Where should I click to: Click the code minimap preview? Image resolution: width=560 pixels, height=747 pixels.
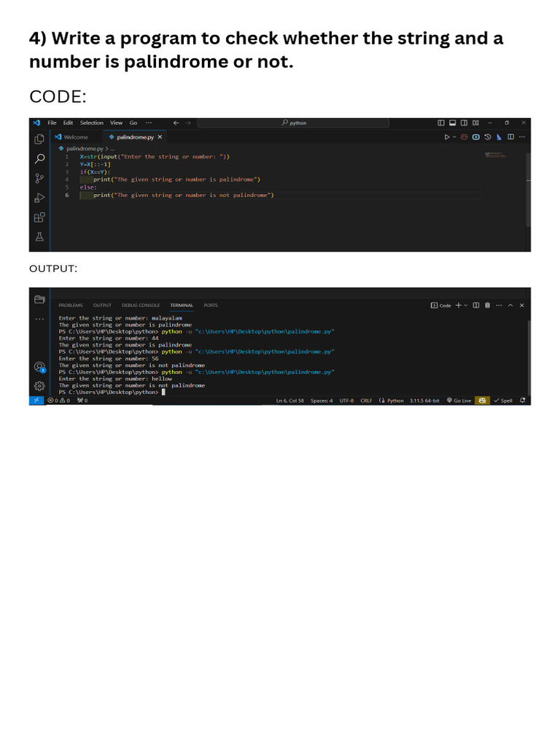495,155
